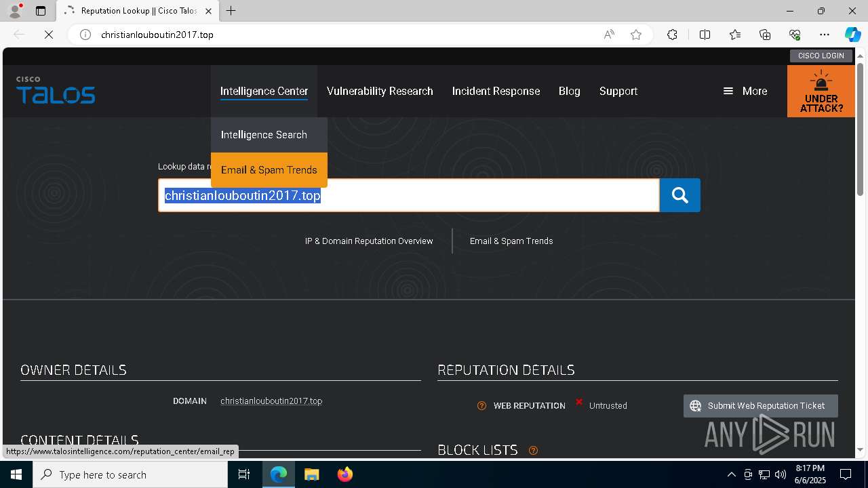Open IP & Domain Reputation Overview link

pos(369,241)
